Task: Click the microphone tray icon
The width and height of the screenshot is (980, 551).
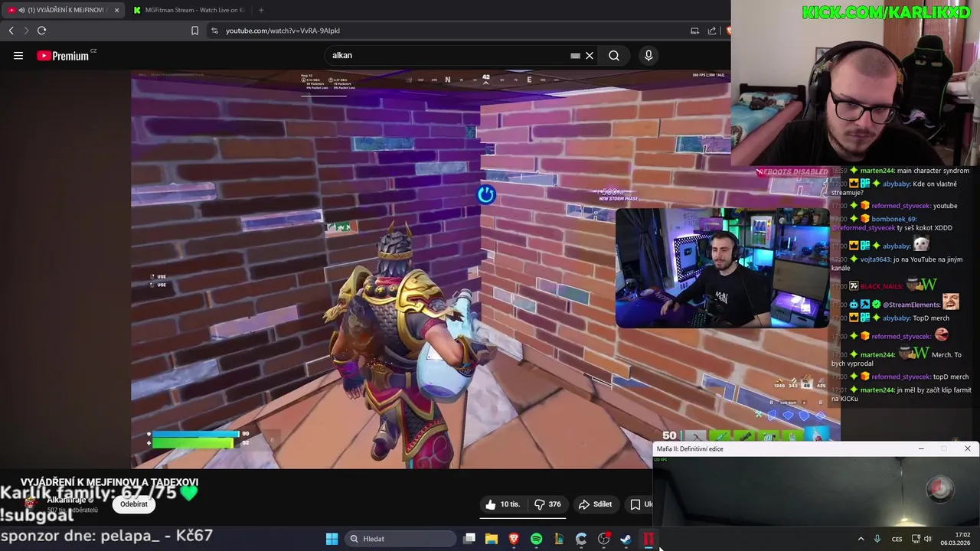Action: click(x=877, y=539)
